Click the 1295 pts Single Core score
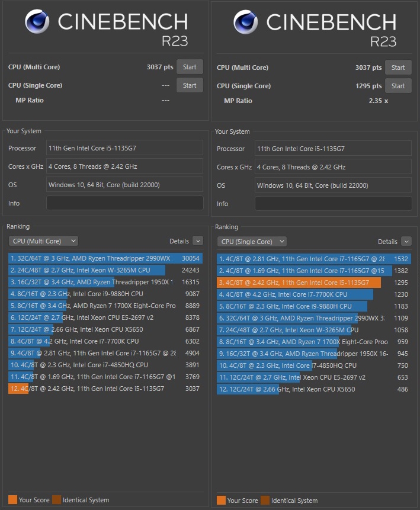Viewport: 420px width, 510px height. [x=368, y=86]
